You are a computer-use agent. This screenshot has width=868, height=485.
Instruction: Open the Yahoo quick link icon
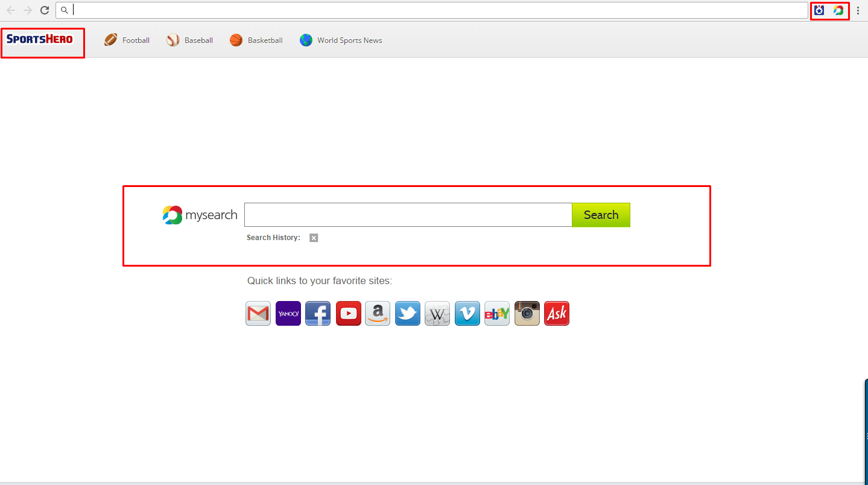[288, 314]
